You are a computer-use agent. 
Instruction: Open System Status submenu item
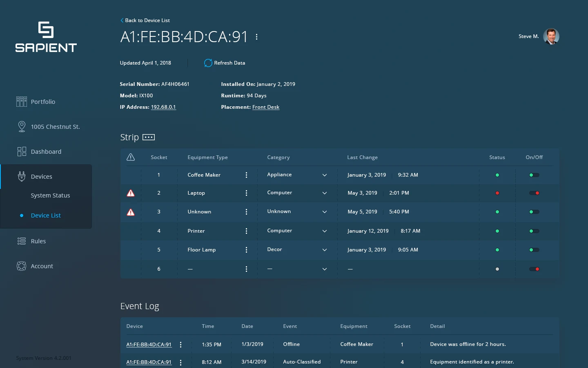point(50,195)
